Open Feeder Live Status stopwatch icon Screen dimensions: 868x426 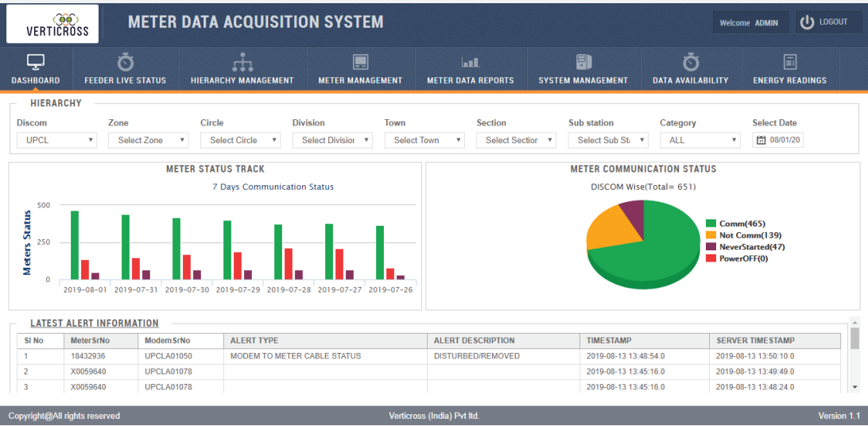[126, 62]
